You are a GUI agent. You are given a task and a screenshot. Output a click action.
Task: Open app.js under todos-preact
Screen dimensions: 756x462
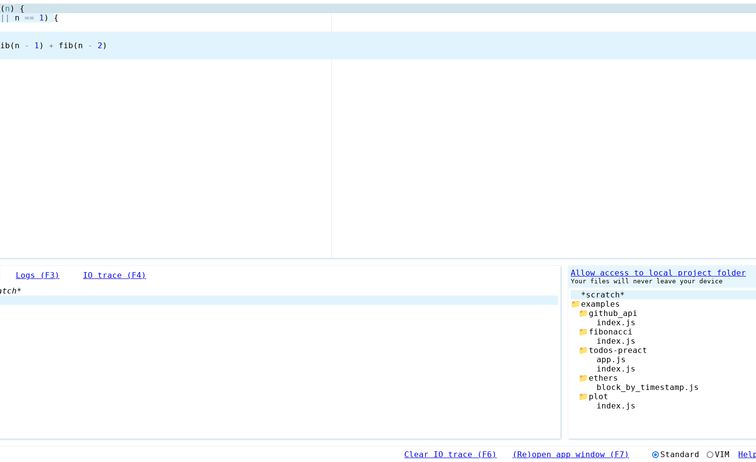click(x=610, y=360)
